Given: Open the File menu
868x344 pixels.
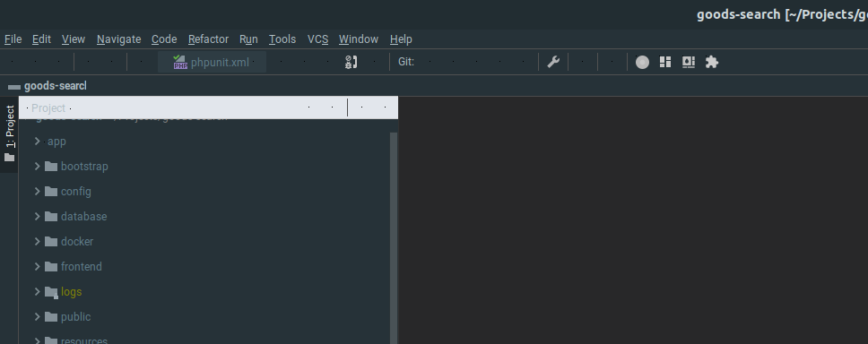Looking at the screenshot, I should tap(13, 39).
